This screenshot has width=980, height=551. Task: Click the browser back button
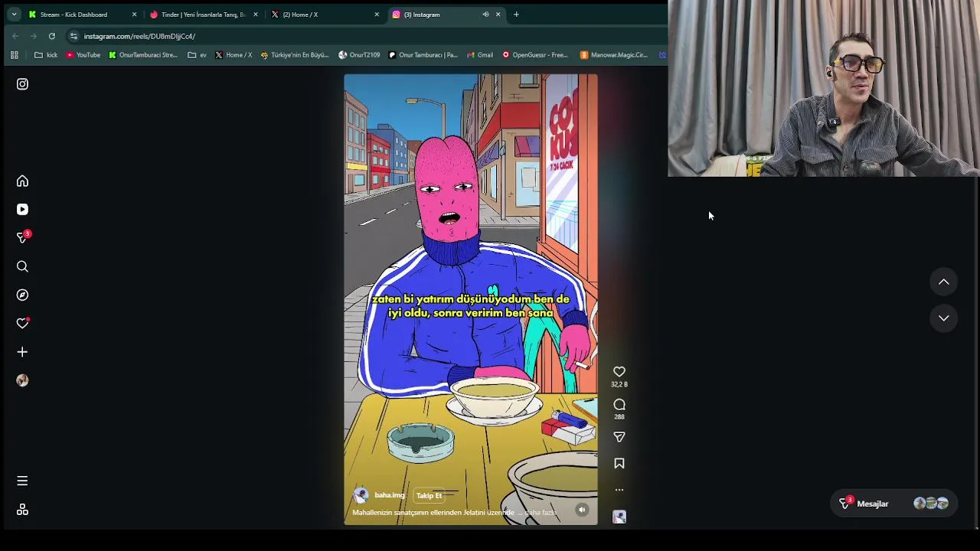coord(15,36)
